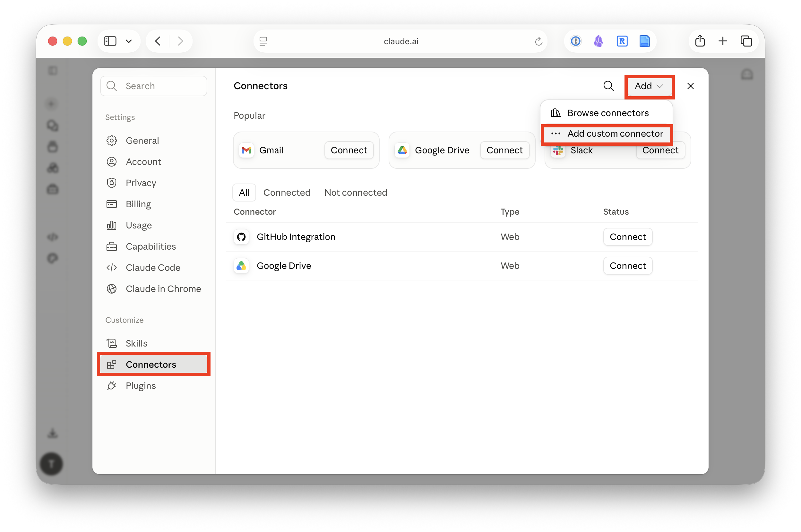Image resolution: width=801 pixels, height=532 pixels.
Task: Click the connectors search magnifier icon
Action: (x=608, y=86)
